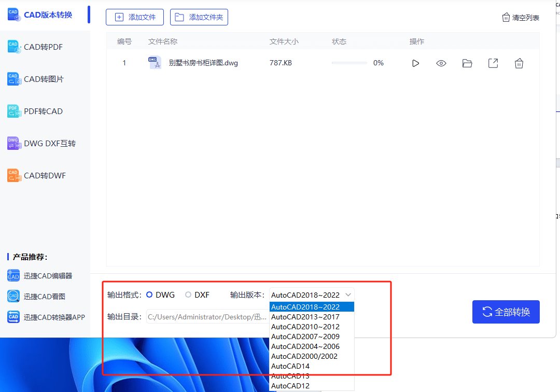Screen dimensions: 560x392
Task: Click the external open icon on the file row
Action: [x=493, y=63]
